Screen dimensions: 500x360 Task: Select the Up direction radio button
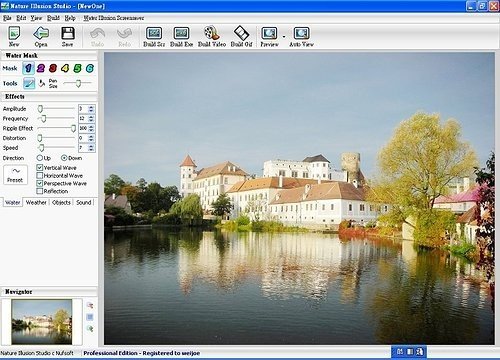(40, 158)
